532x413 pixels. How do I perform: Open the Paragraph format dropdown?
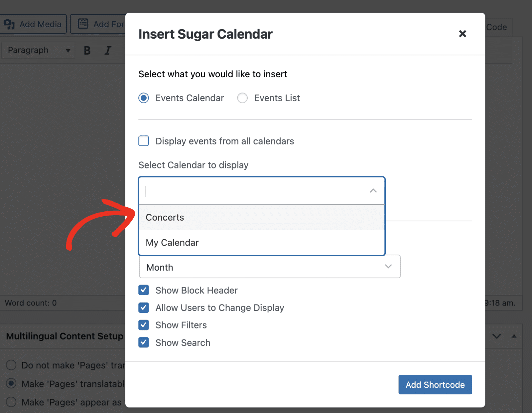[39, 51]
